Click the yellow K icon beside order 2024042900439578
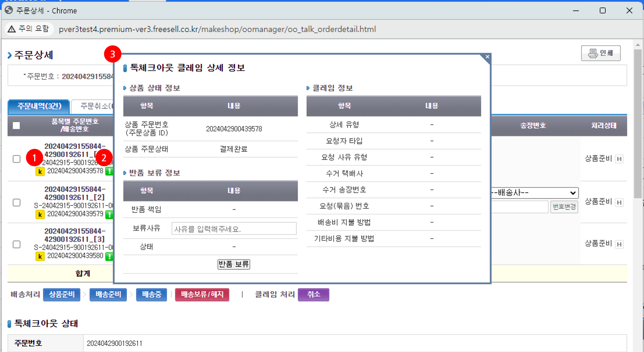Viewport: 644px width, 352px height. click(x=40, y=172)
